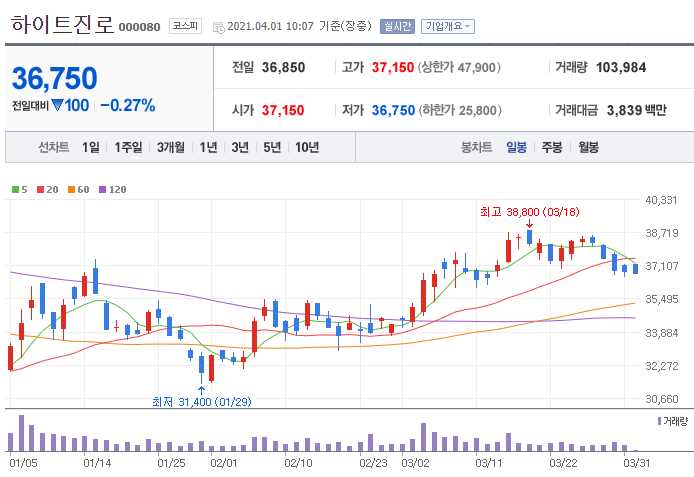Click the 01/14 date axis label
Screen dimensions: 694x477
point(97,463)
